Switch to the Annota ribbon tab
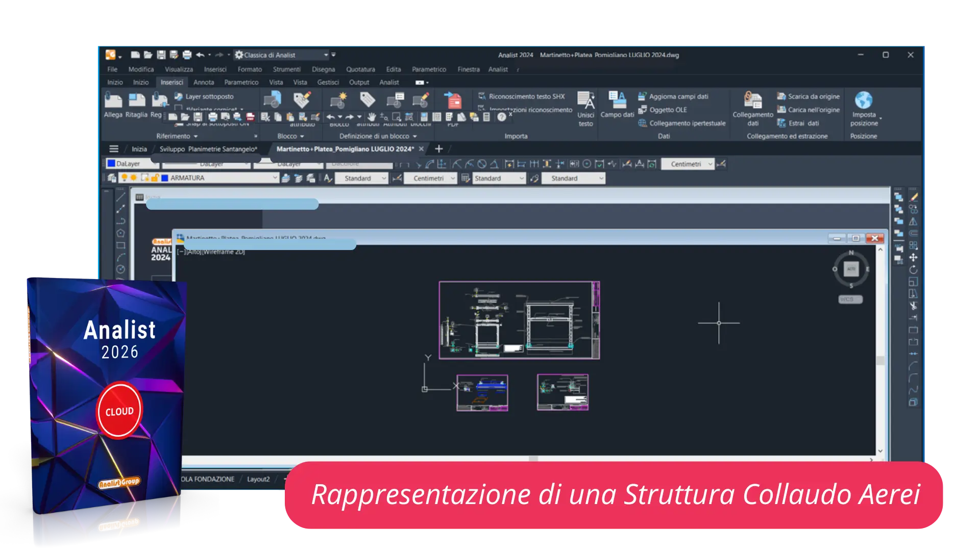This screenshot has height=551, width=980. tap(203, 82)
